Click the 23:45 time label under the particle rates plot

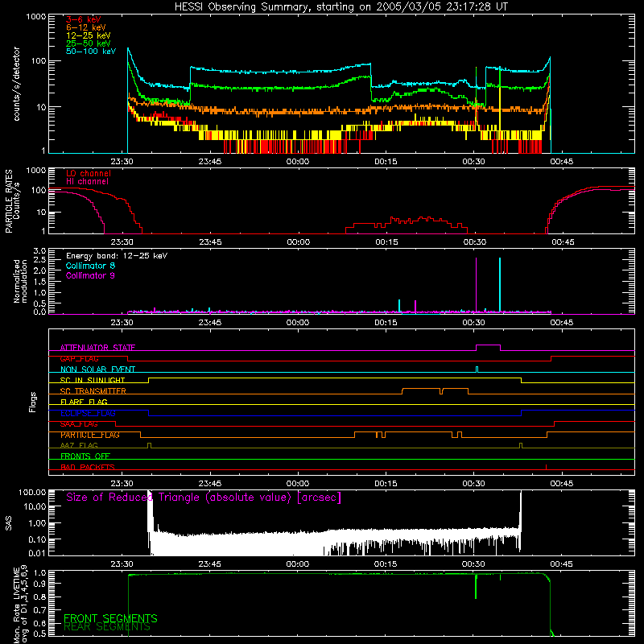[210, 242]
